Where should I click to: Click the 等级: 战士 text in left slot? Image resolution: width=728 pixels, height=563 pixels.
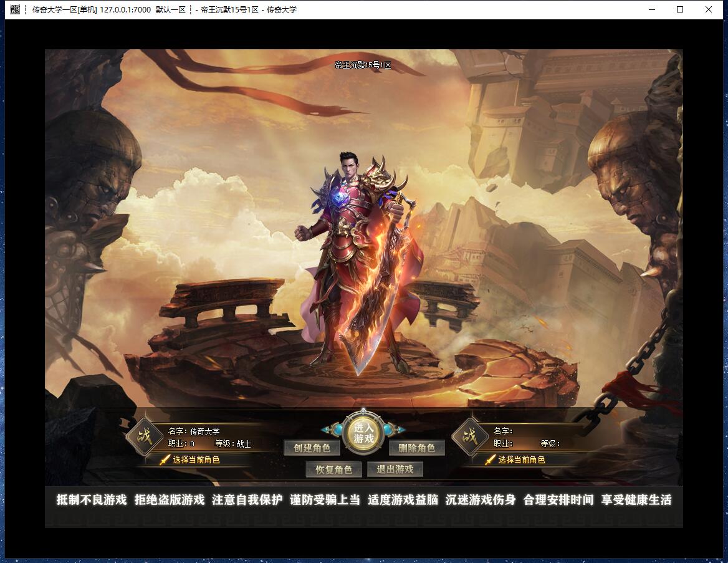(233, 444)
